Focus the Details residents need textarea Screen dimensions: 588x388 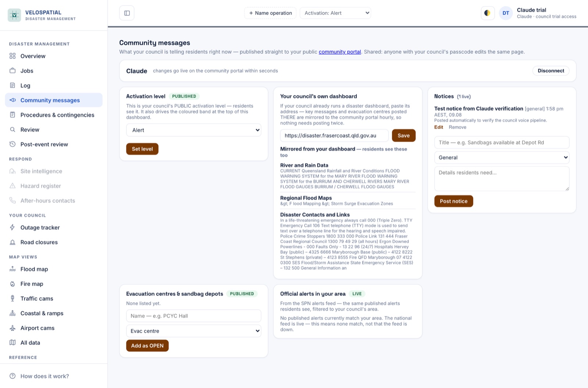(502, 179)
